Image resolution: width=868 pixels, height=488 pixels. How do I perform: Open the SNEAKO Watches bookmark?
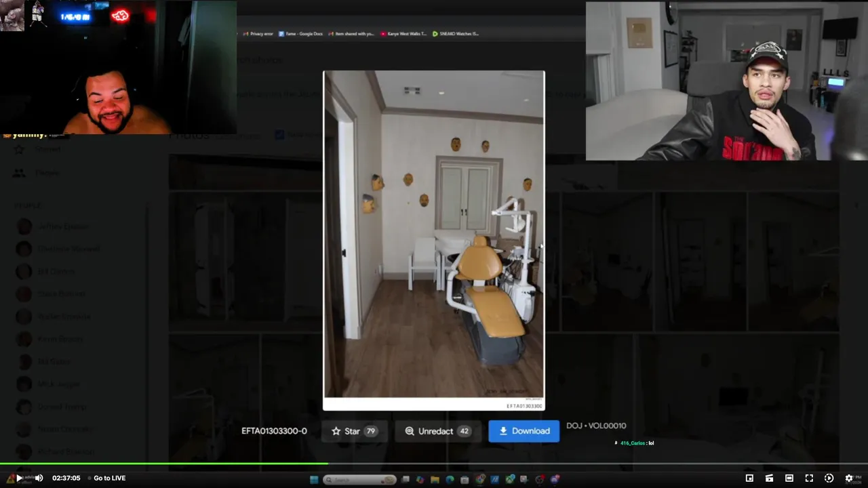pos(456,33)
